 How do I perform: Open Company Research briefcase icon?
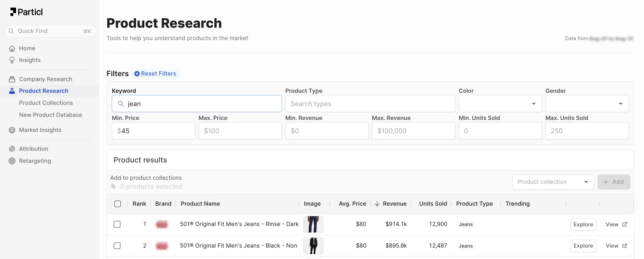coord(12,79)
